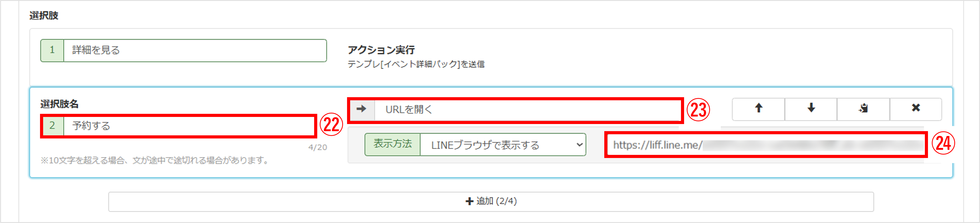Move choice up with the up arrow

758,109
